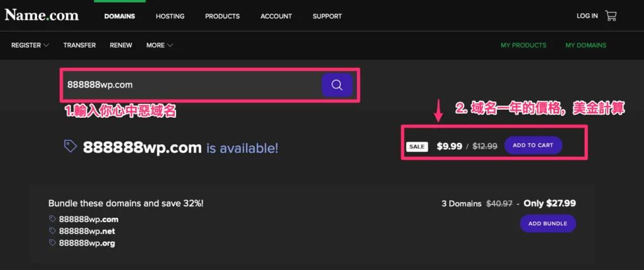Click the LOG IN link
This screenshot has height=270, width=644.
pyautogui.click(x=587, y=16)
